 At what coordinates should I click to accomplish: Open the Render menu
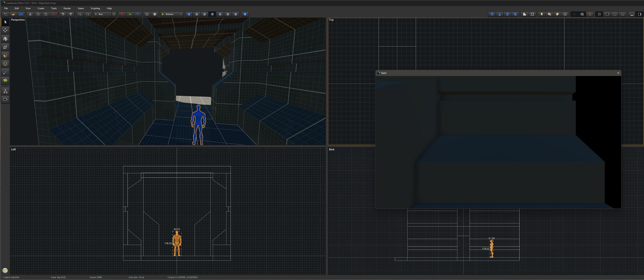[x=67, y=8]
